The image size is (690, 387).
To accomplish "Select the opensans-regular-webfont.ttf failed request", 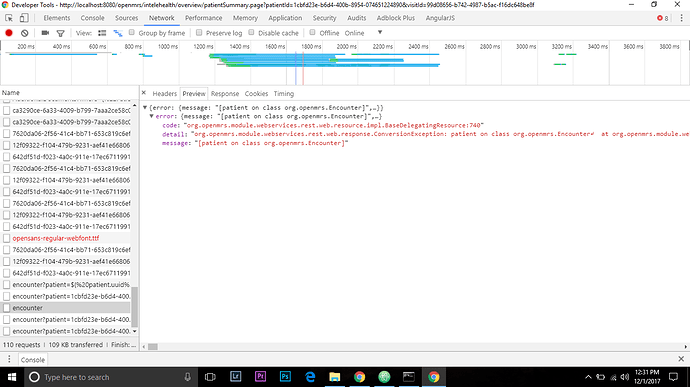I will pos(55,238).
